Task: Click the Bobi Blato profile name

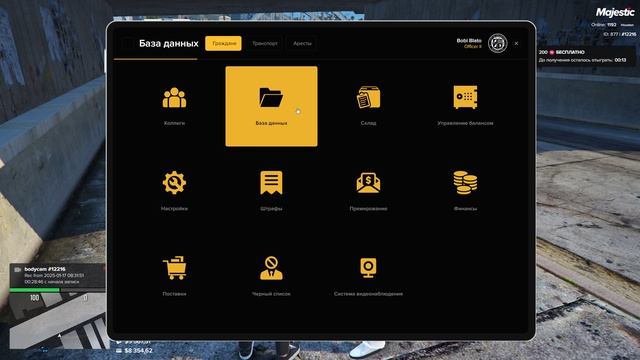Action: point(469,40)
